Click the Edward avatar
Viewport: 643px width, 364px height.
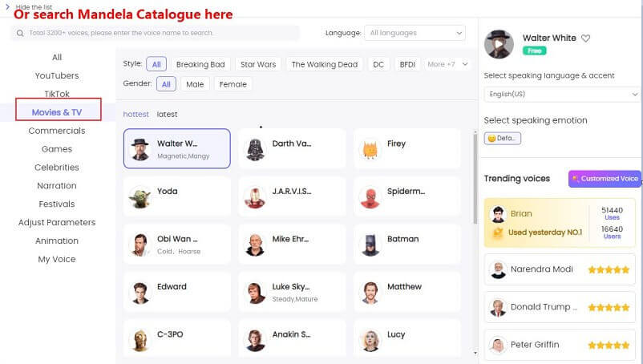click(140, 293)
